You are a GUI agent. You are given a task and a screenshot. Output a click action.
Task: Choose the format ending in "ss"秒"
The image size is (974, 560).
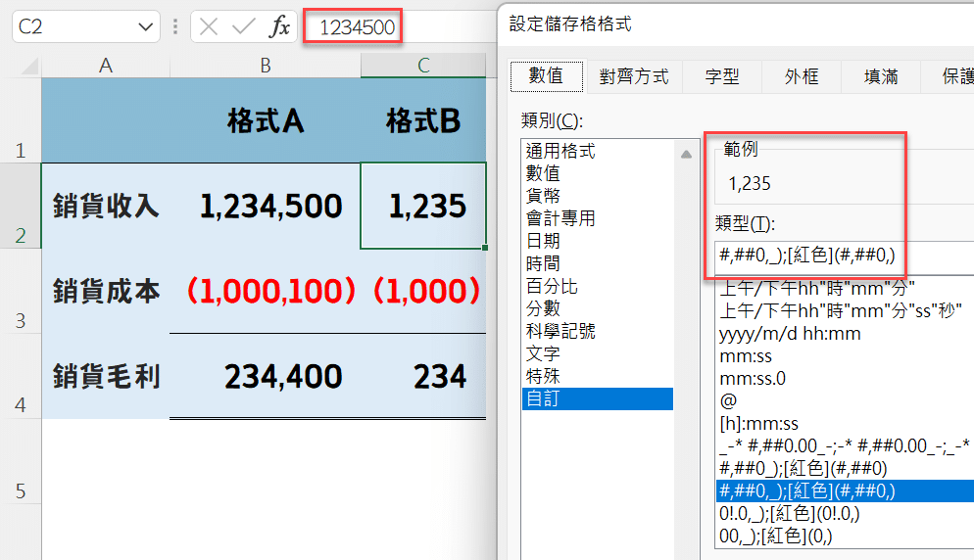pos(845,311)
